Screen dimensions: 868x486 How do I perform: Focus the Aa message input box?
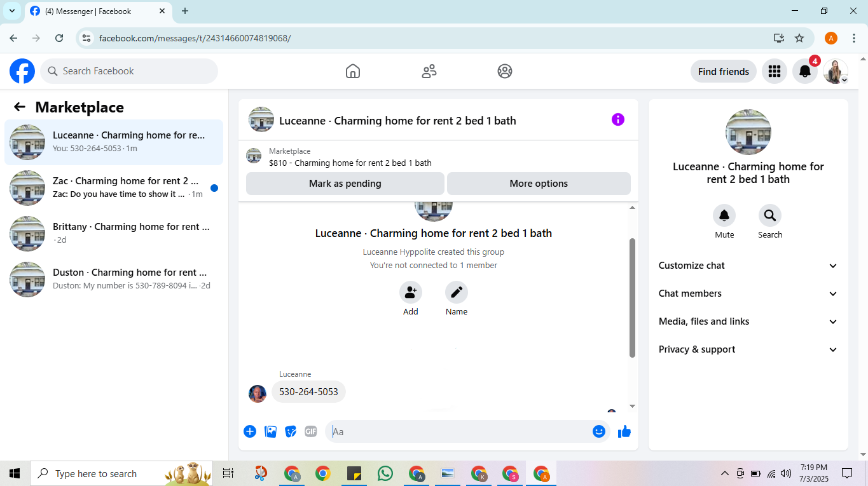point(459,431)
